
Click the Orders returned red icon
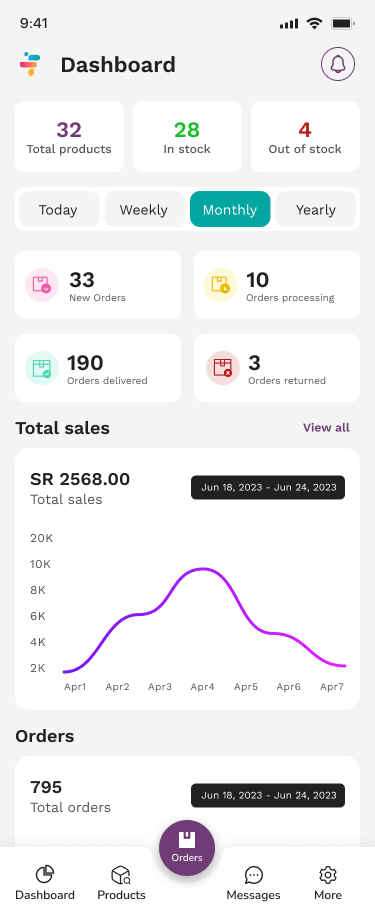223,368
